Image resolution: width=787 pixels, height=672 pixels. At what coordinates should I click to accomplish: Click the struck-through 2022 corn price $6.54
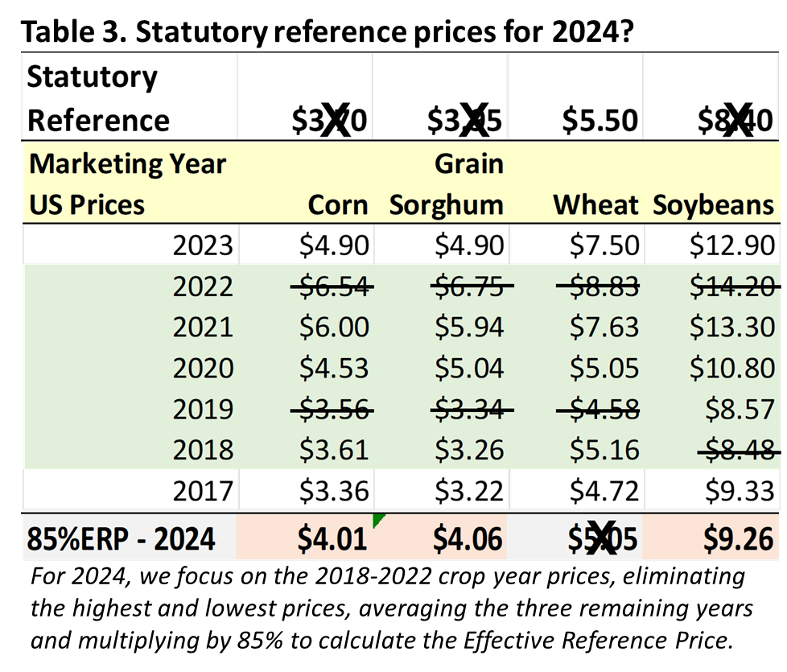(x=333, y=287)
